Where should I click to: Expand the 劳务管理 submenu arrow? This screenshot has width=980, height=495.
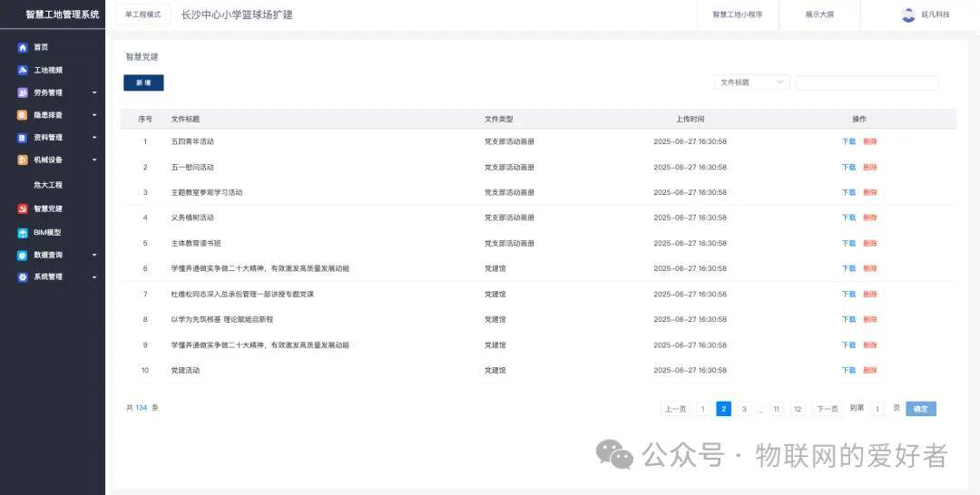[94, 92]
